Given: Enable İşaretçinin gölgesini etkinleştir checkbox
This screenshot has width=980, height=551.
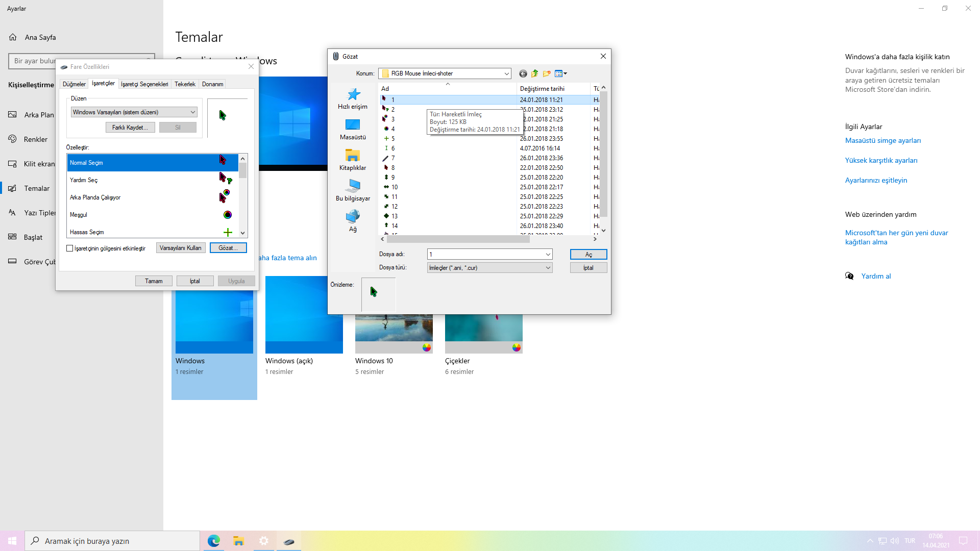Looking at the screenshot, I should 70,248.
